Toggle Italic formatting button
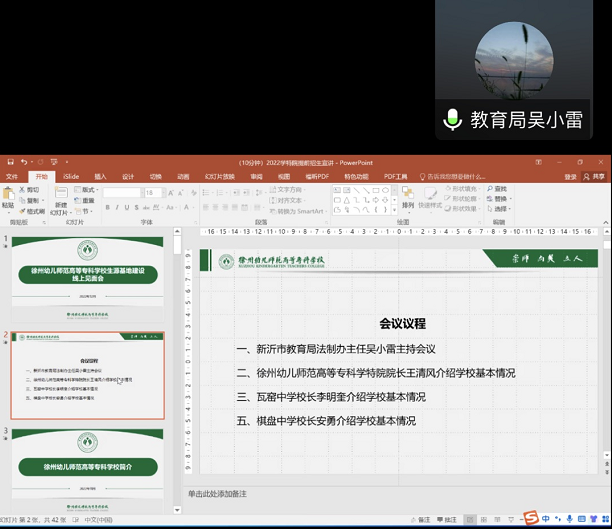The height and width of the screenshot is (529, 612). pyautogui.click(x=117, y=208)
